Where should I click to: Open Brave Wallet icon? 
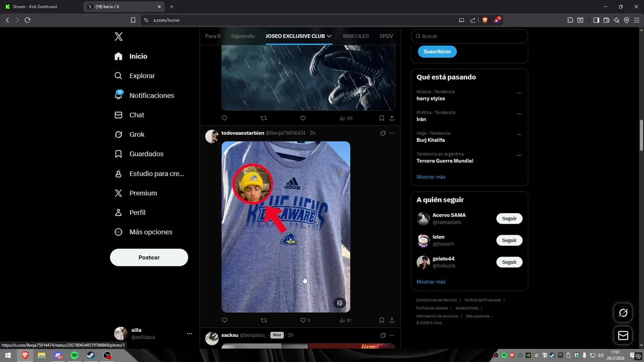coord(606,20)
